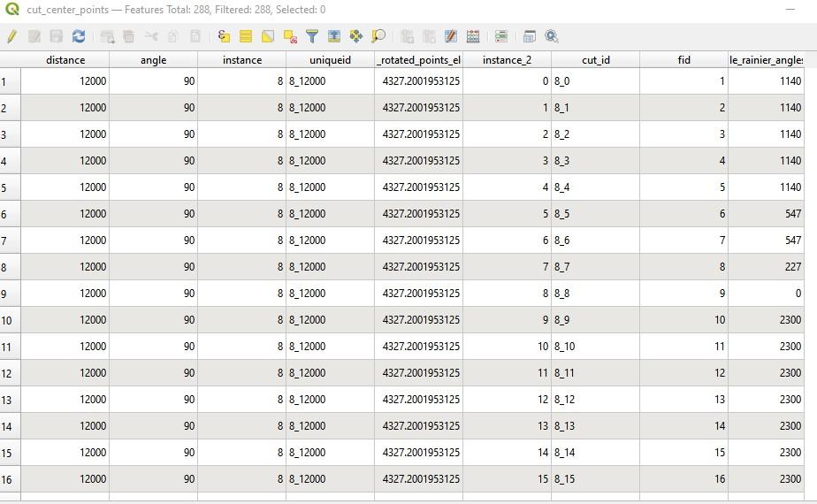
Task: Select row 16 via its row header
Action: pyautogui.click(x=11, y=479)
